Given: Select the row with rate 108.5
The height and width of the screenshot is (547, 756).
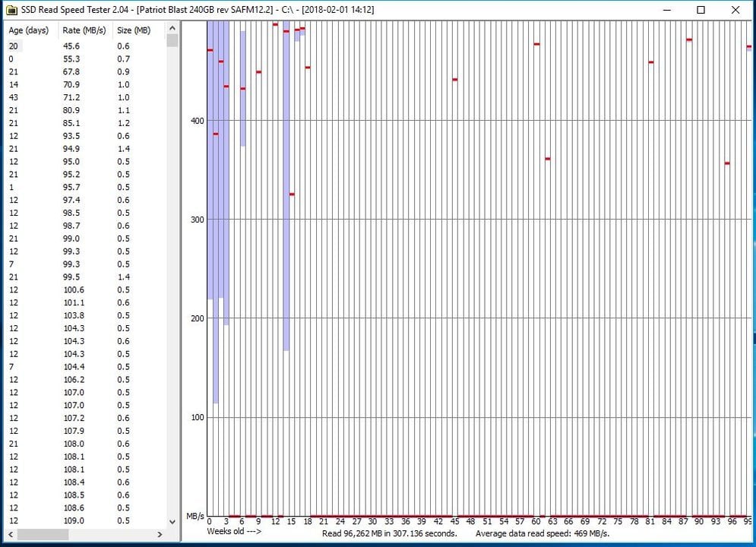Looking at the screenshot, I should [x=85, y=495].
